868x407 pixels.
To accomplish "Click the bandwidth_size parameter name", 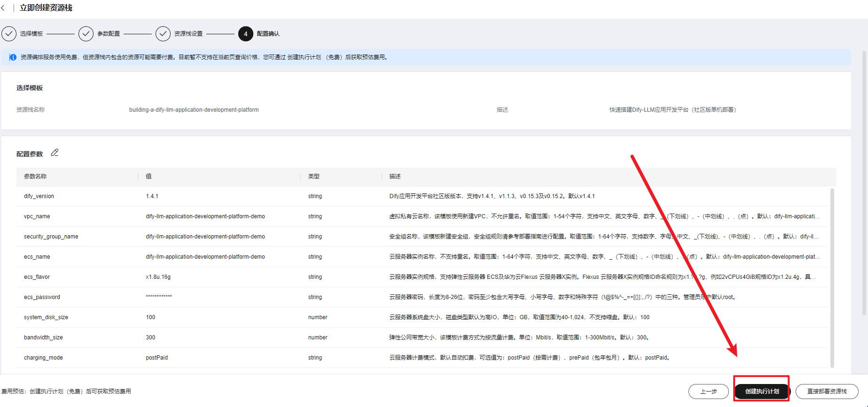I will [x=43, y=338].
